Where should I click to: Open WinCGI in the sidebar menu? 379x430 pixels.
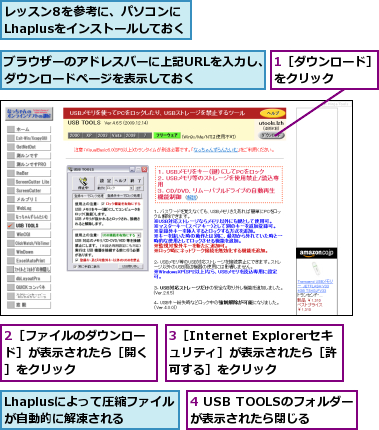(29, 234)
